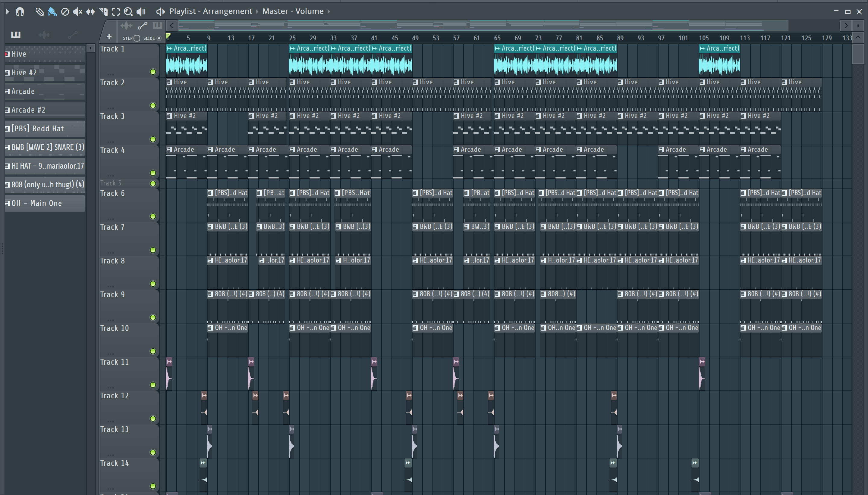Toggle mute light on Track 5
Image resolution: width=868 pixels, height=495 pixels.
[x=153, y=184]
